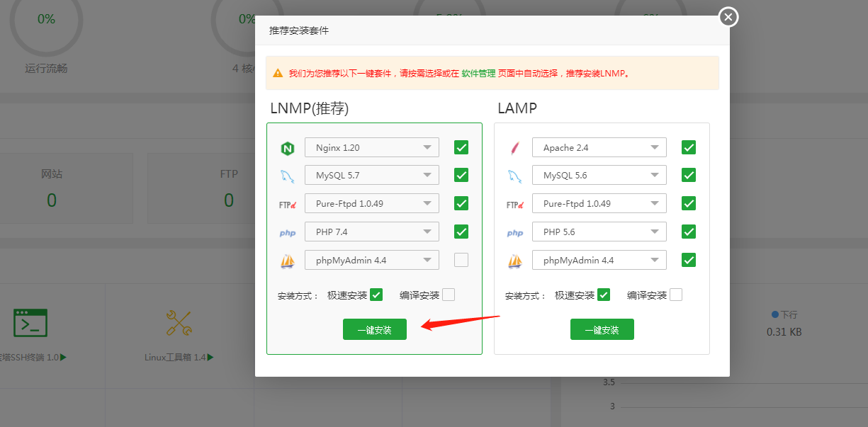Open LAMP phpMyAdmin 4.4 dropdown

coord(599,260)
